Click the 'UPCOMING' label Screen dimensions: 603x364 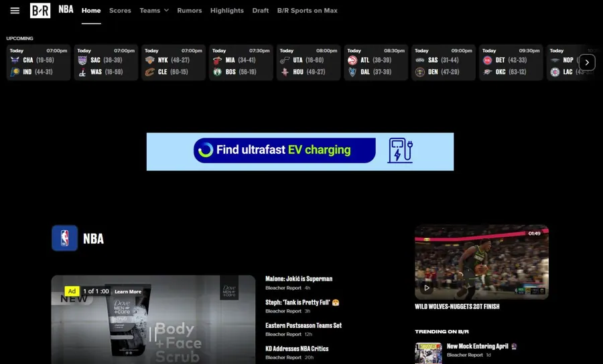19,38
